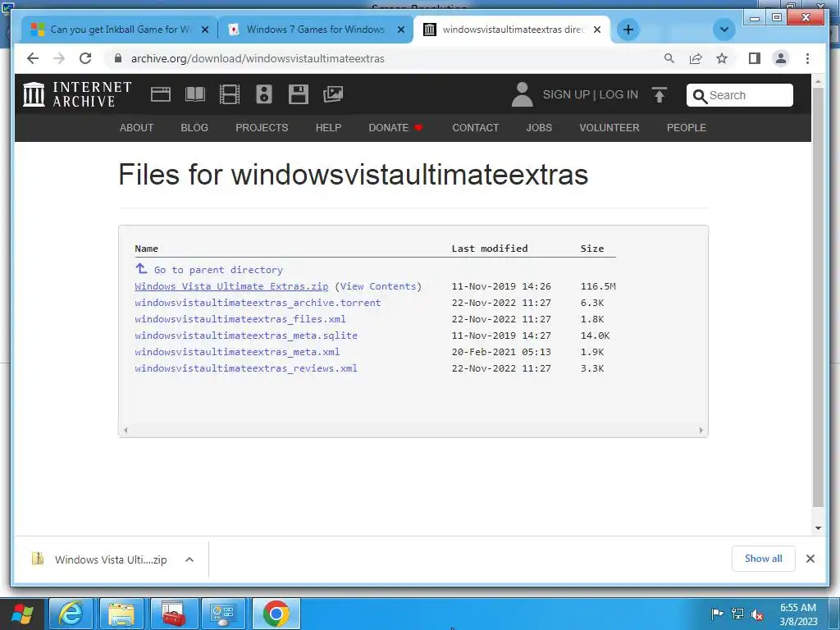The height and width of the screenshot is (630, 840).
Task: Open the PROJECTS menu item
Action: tap(262, 127)
